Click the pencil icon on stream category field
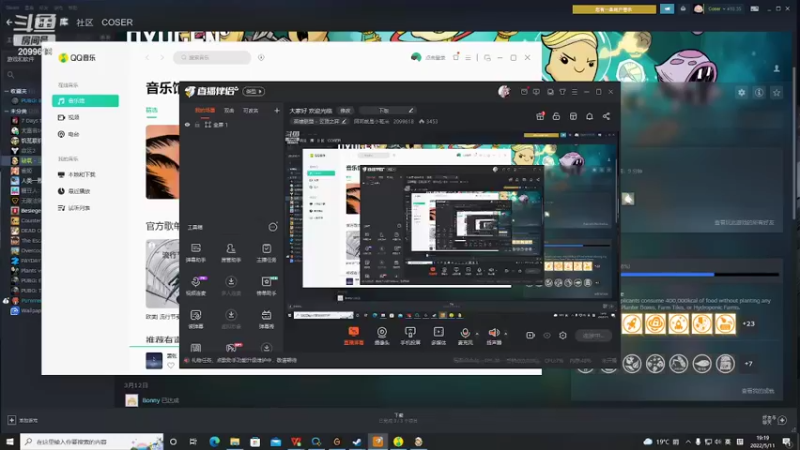This screenshot has width=800, height=450. tap(344, 121)
